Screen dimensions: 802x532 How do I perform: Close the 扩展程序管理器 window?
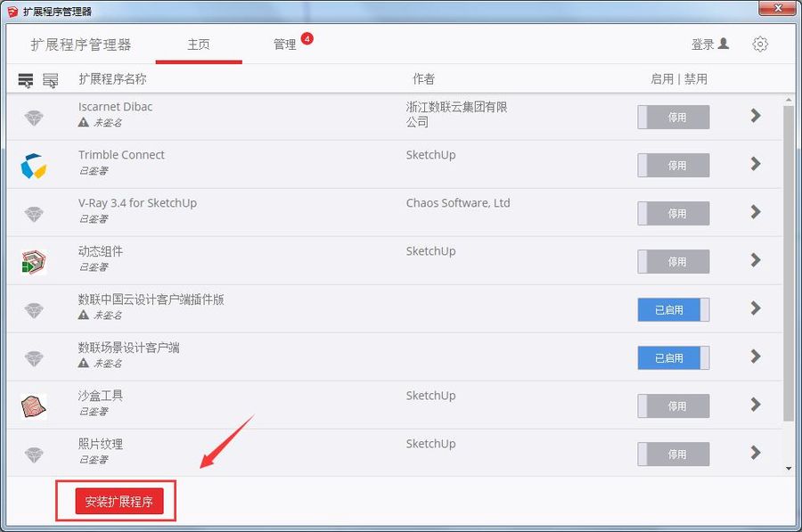pyautogui.click(x=777, y=8)
